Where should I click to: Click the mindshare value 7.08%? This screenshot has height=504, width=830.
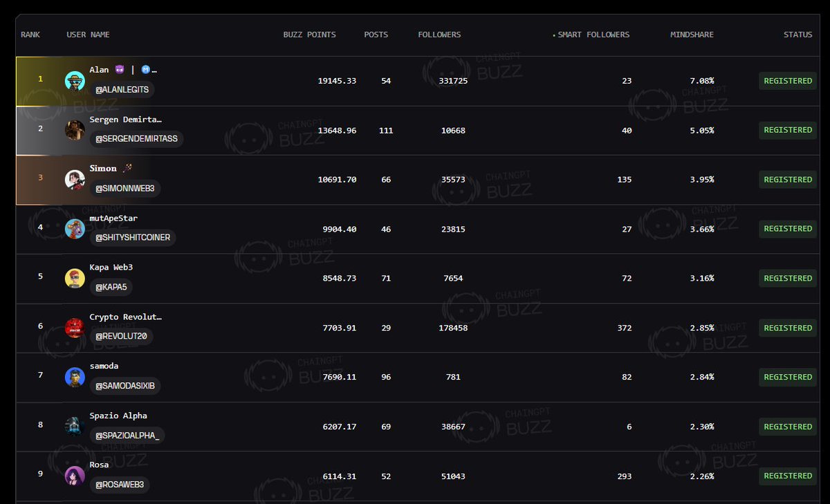click(702, 81)
